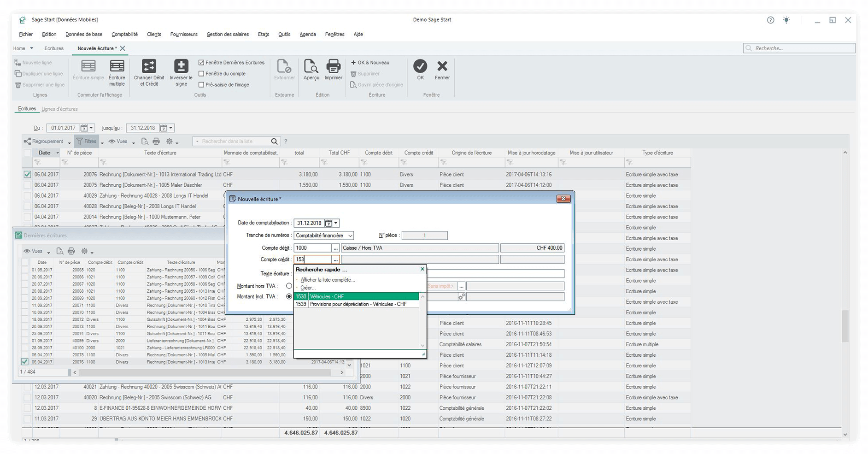The width and height of the screenshot is (868, 454).
Task: Click Changer Débit et Crédit icon
Action: pyautogui.click(x=149, y=66)
